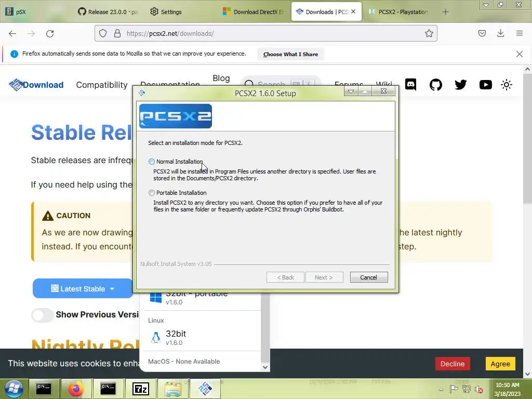Open Action Center flag icon
This screenshot has width=532, height=399.
pyautogui.click(x=454, y=389)
